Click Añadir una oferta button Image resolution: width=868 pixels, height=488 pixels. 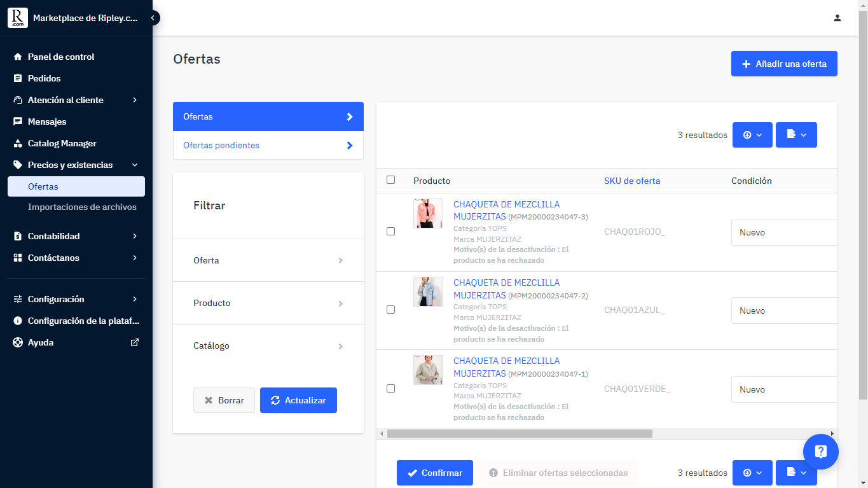tap(784, 64)
